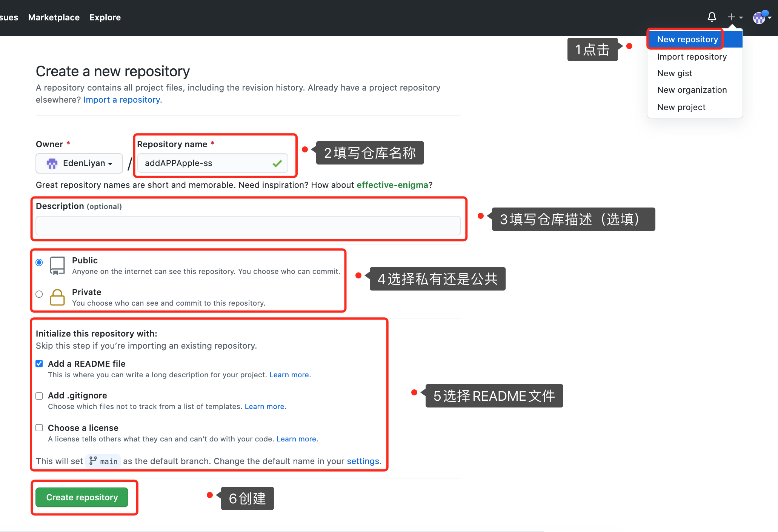Enable the Add .gitignore checkbox
778x532 pixels.
pos(39,396)
